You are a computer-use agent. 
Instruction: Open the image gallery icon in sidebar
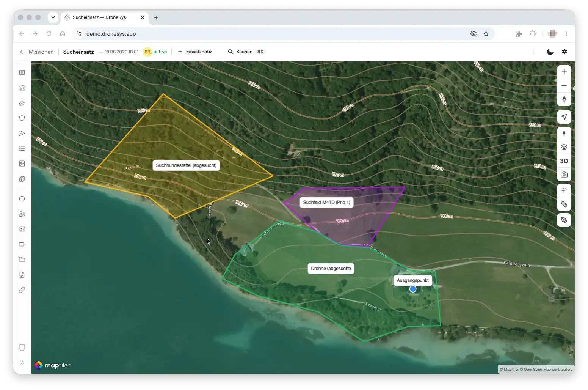click(22, 164)
